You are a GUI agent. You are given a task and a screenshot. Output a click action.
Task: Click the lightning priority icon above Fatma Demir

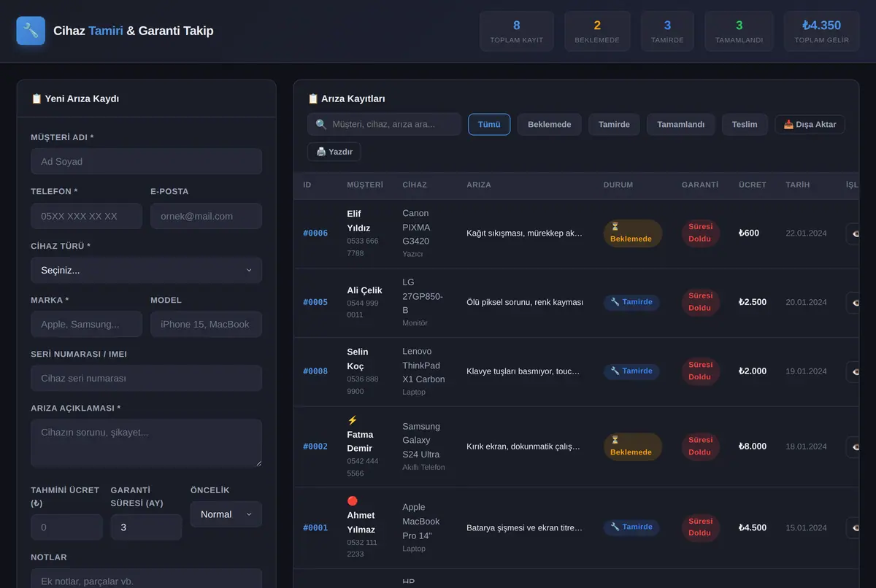(x=353, y=420)
